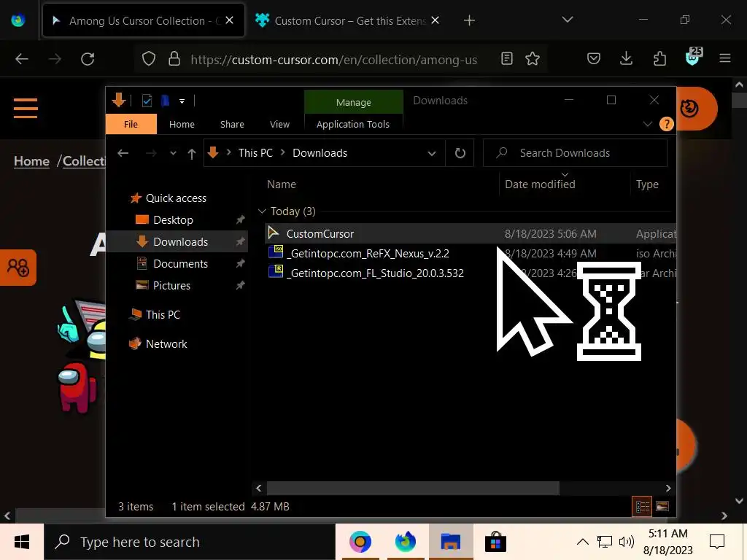Select Pictures in navigation pane
Viewport: 747px width, 560px height.
(x=171, y=286)
